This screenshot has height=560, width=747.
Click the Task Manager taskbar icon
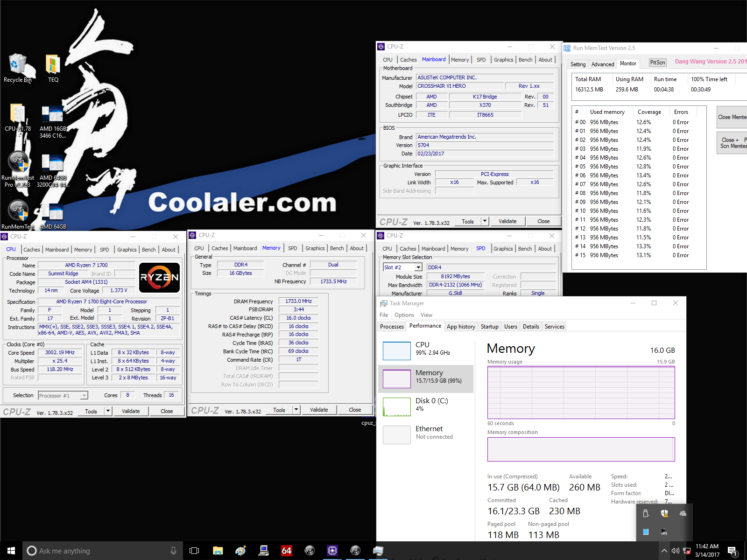pyautogui.click(x=378, y=551)
